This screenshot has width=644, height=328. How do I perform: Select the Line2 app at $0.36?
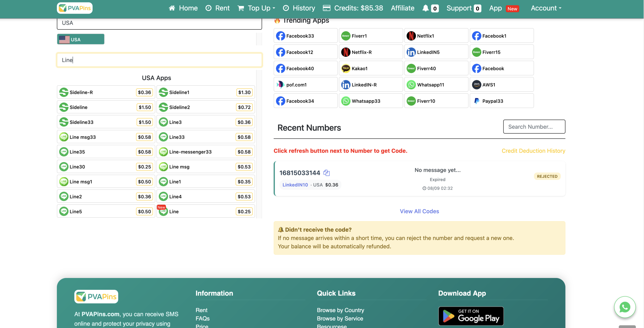click(x=106, y=197)
